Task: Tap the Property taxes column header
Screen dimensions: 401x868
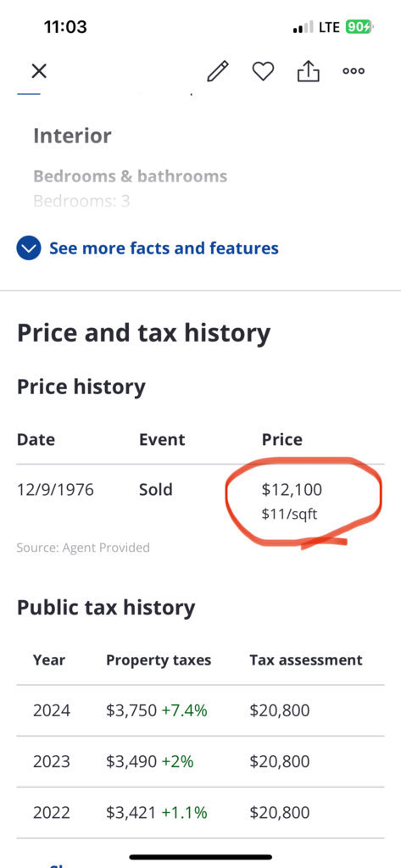Action: [159, 659]
